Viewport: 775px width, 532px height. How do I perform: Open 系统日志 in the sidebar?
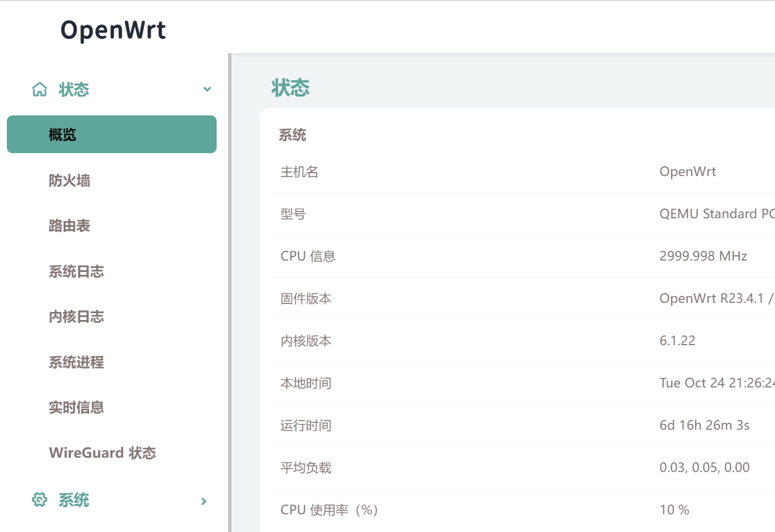[x=76, y=271]
